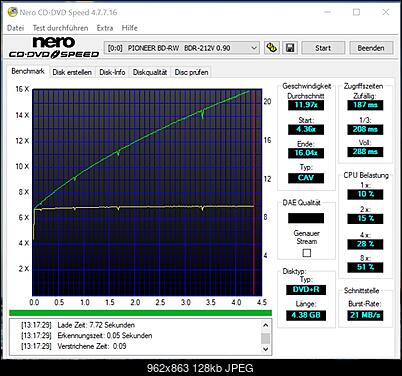Click the log scrollbar thumb
The image size is (402, 376).
point(265,338)
